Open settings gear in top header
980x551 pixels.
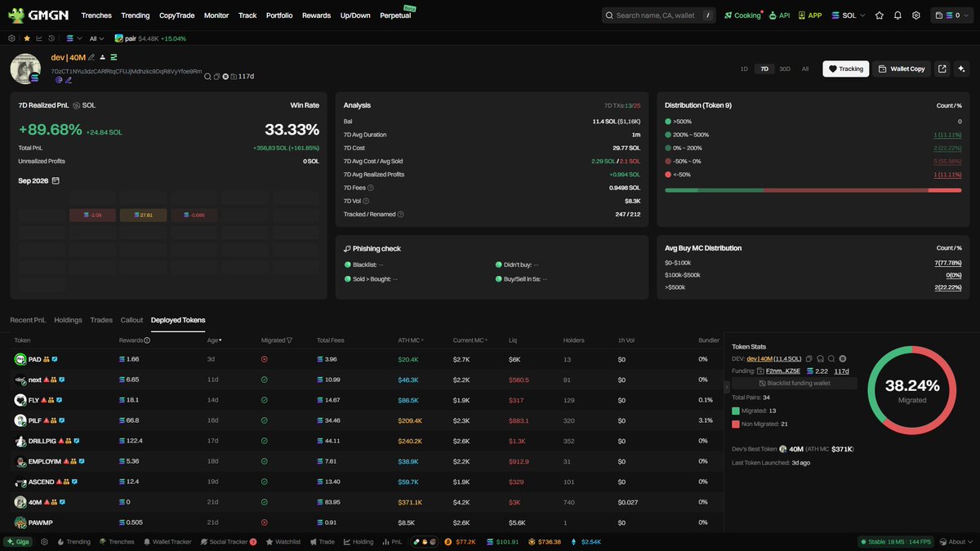coord(916,16)
